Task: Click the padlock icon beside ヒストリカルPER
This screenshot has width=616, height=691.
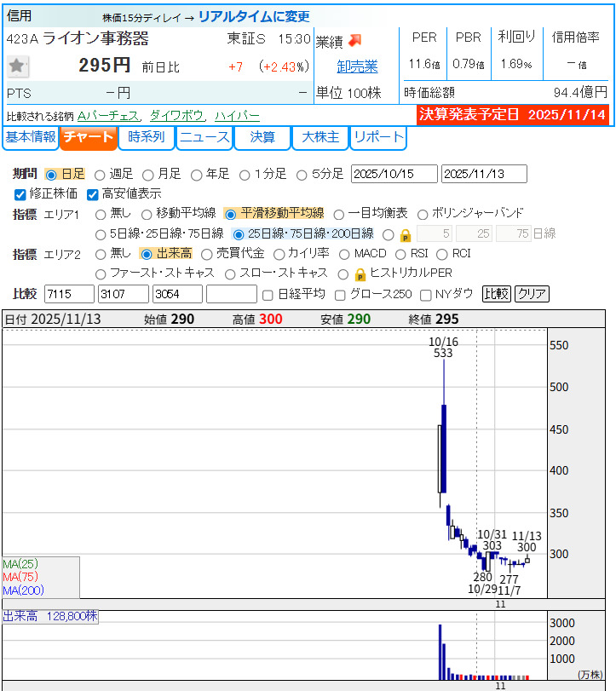Action: 360,275
